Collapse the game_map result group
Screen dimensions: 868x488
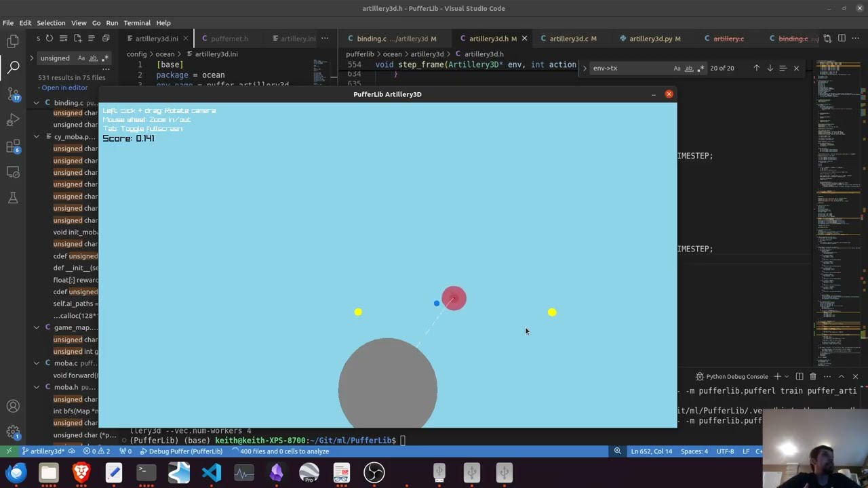[x=37, y=327]
